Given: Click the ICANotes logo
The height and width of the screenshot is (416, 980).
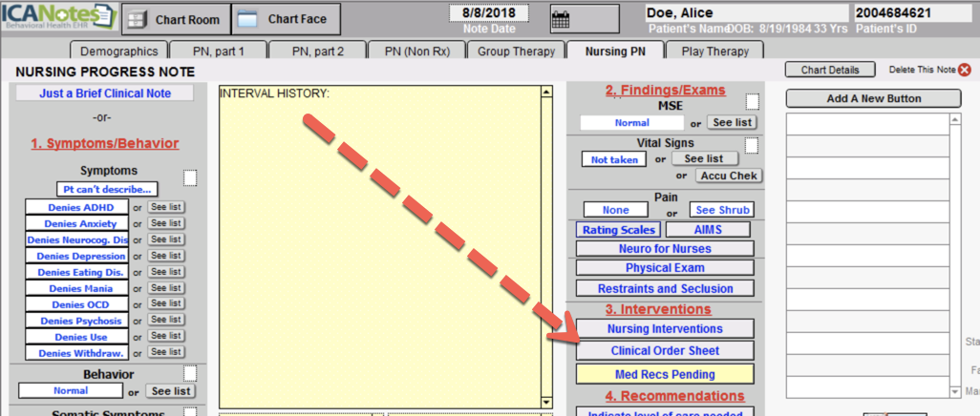Looking at the screenshot, I should pos(59,19).
